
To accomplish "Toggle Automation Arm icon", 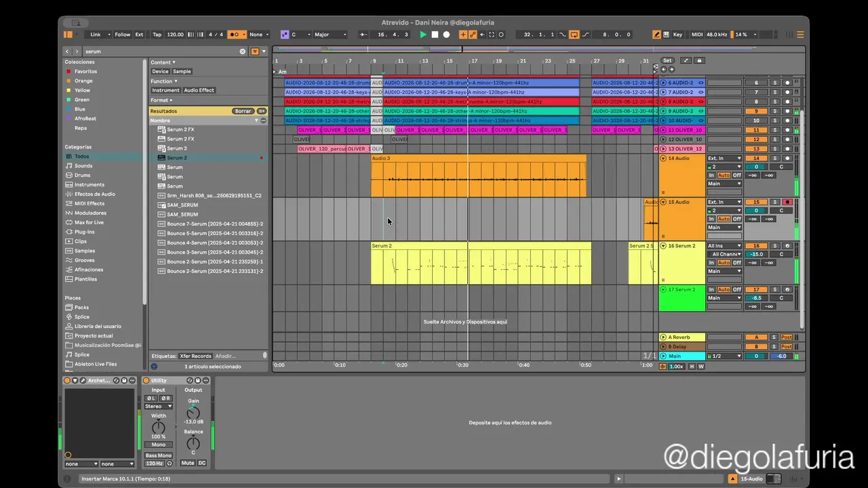I will [x=473, y=35].
